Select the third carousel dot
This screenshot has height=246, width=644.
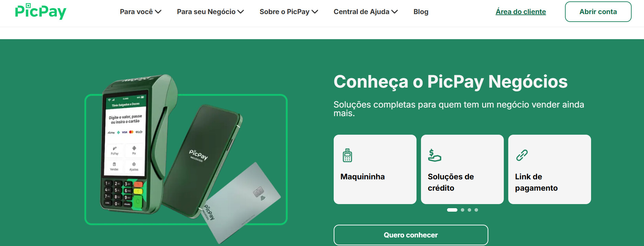click(x=469, y=210)
